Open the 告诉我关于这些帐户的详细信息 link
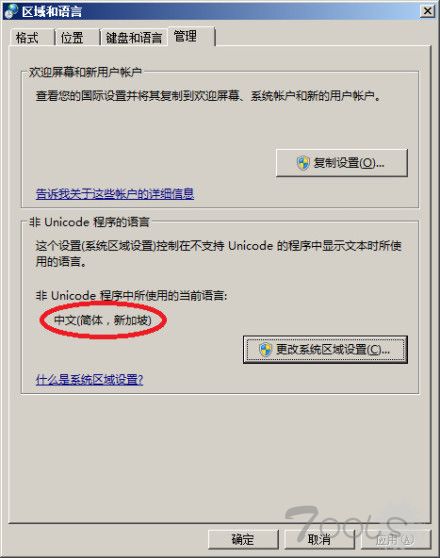Screen dimensions: 440x558 115,194
